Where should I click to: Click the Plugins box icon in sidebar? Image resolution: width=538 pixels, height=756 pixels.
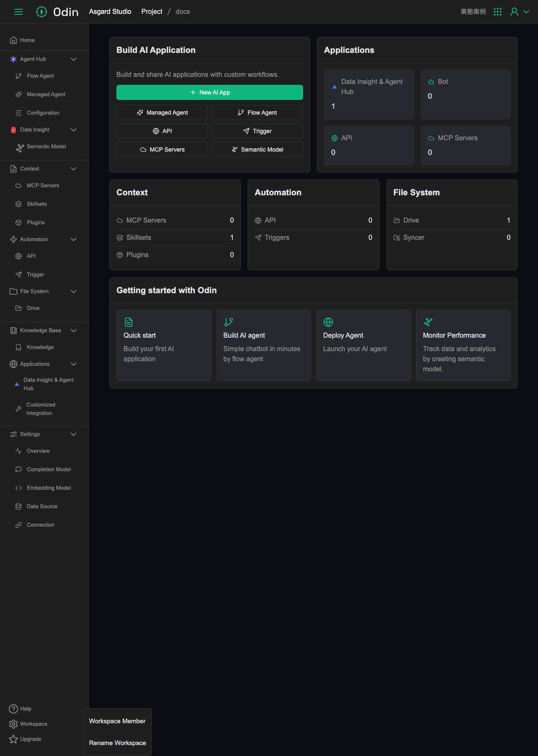click(18, 223)
